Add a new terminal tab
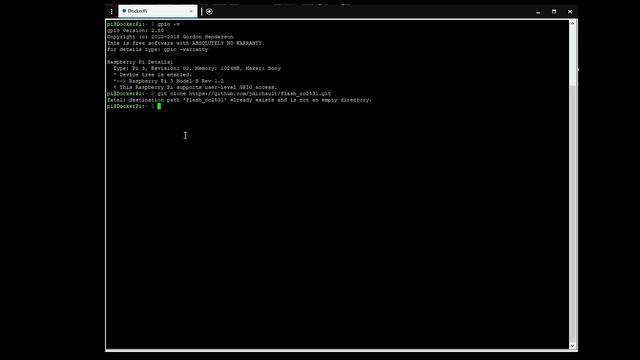The image size is (640, 360). pyautogui.click(x=209, y=11)
